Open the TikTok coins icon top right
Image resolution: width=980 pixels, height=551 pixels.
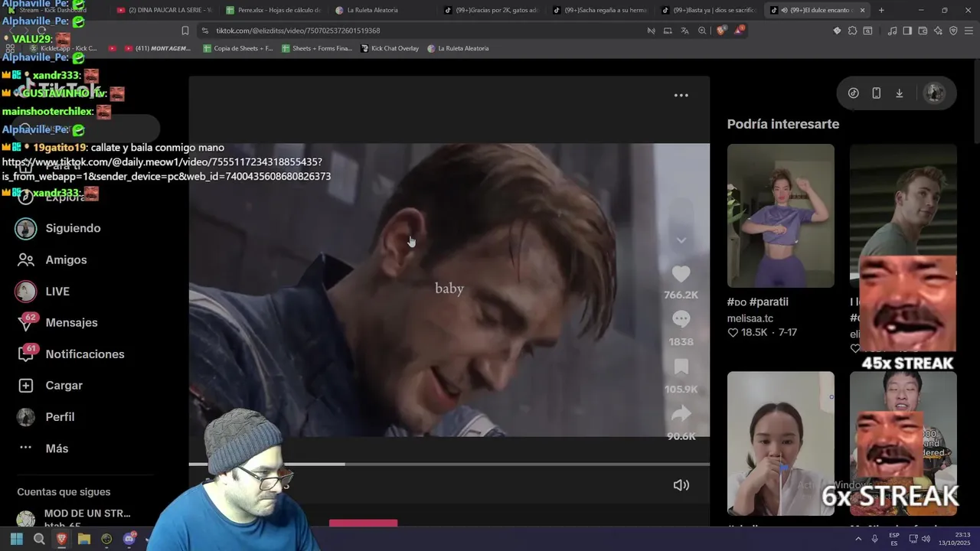point(853,93)
